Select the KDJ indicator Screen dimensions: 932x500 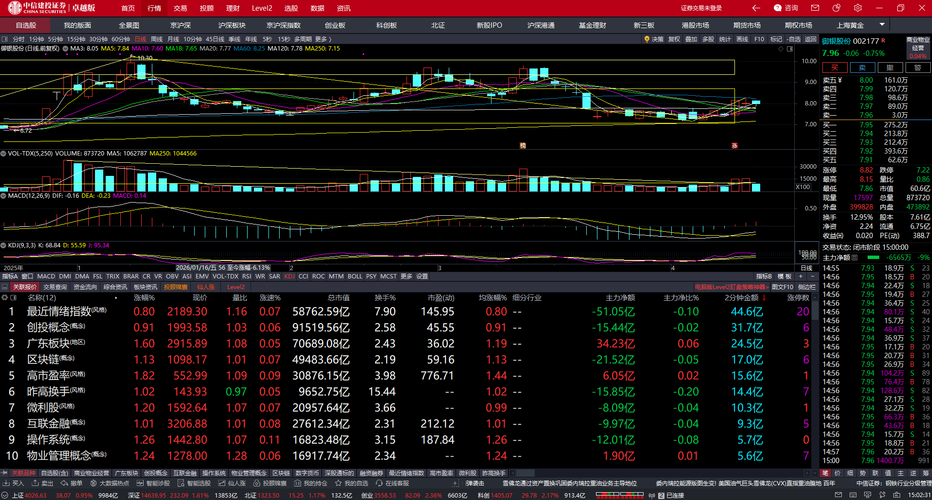pos(289,276)
